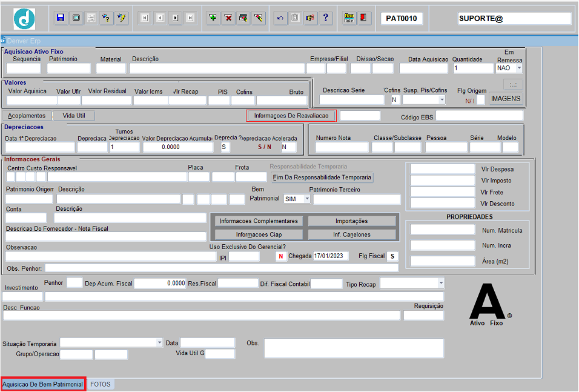Click the Obs. Penhor field
579x392 pixels.
pyautogui.click(x=222, y=268)
